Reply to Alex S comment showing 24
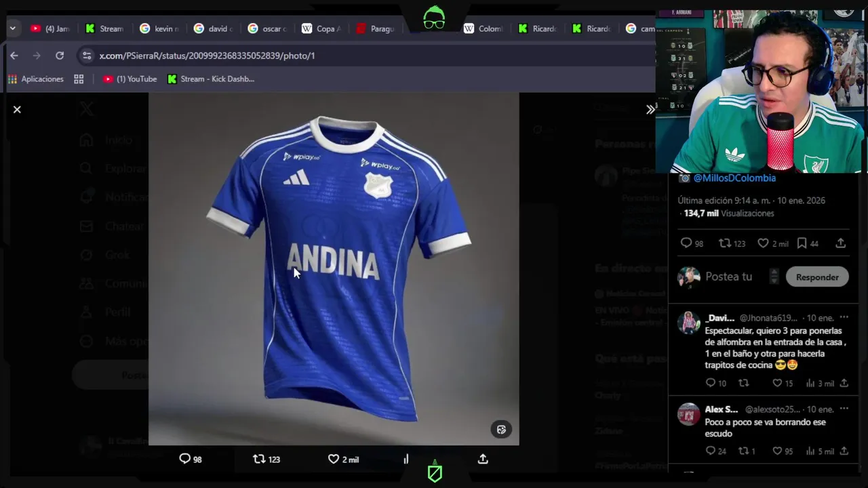The width and height of the screenshot is (868, 488). [x=715, y=451]
